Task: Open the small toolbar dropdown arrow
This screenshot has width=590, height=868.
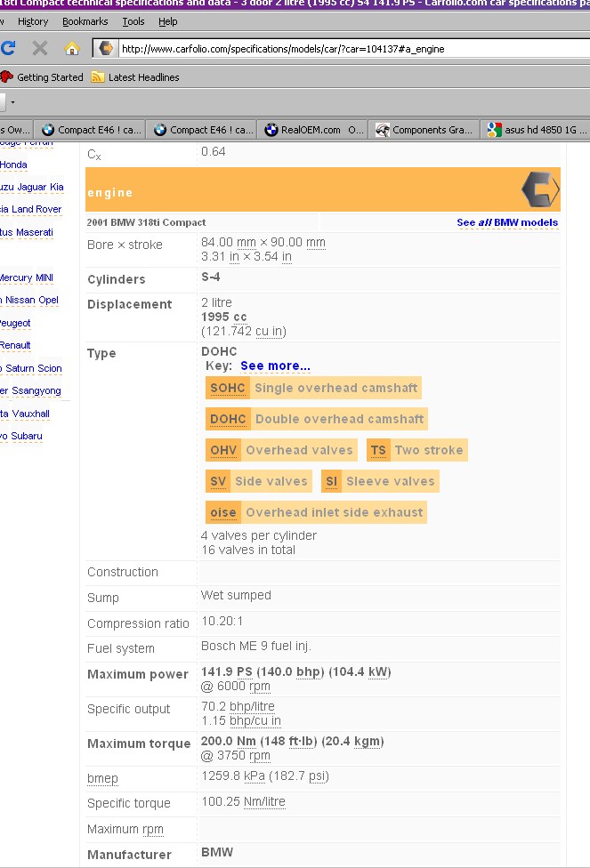Action: tap(12, 102)
